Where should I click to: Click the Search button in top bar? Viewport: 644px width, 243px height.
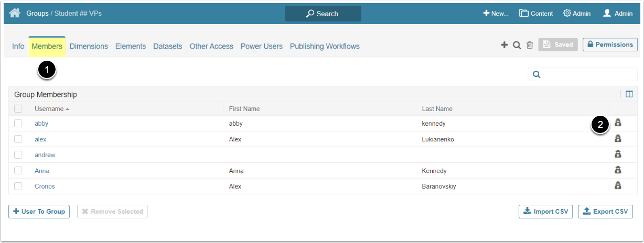click(x=323, y=14)
